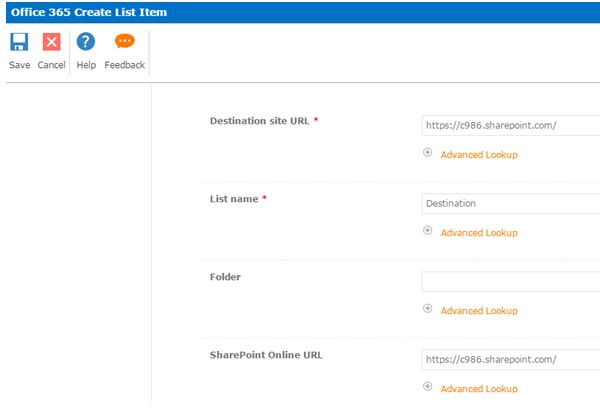Click the Office 365 Create List Item title
Viewport: 600px width, 417px height.
pyautogui.click(x=89, y=12)
